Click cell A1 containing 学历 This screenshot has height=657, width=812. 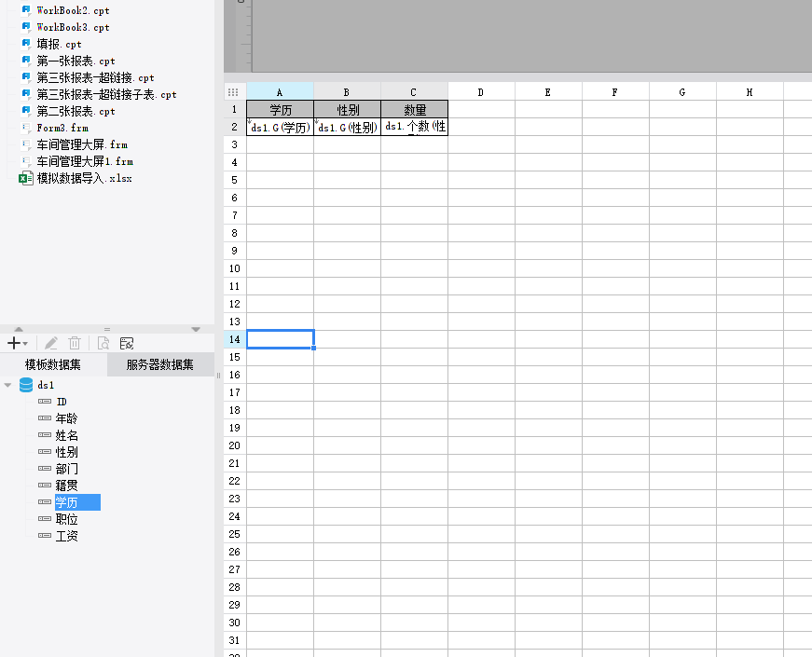[x=281, y=109]
